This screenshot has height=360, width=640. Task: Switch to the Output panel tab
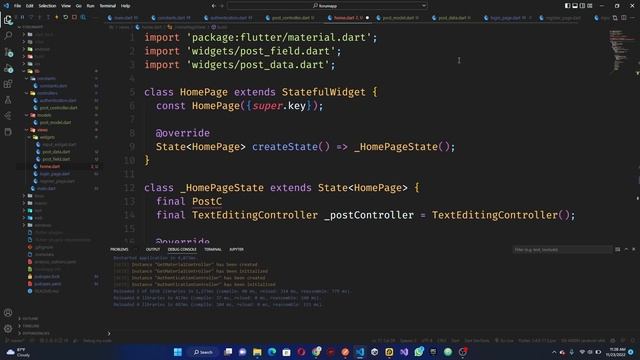pos(153,249)
